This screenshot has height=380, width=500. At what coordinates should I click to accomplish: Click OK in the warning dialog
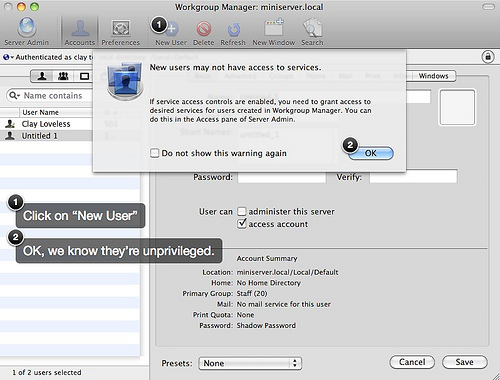point(371,153)
